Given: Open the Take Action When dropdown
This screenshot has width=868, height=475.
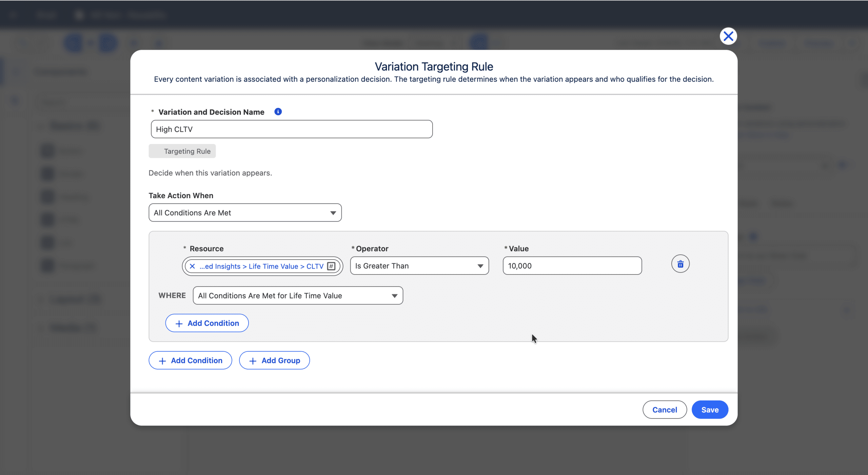Looking at the screenshot, I should tap(245, 213).
